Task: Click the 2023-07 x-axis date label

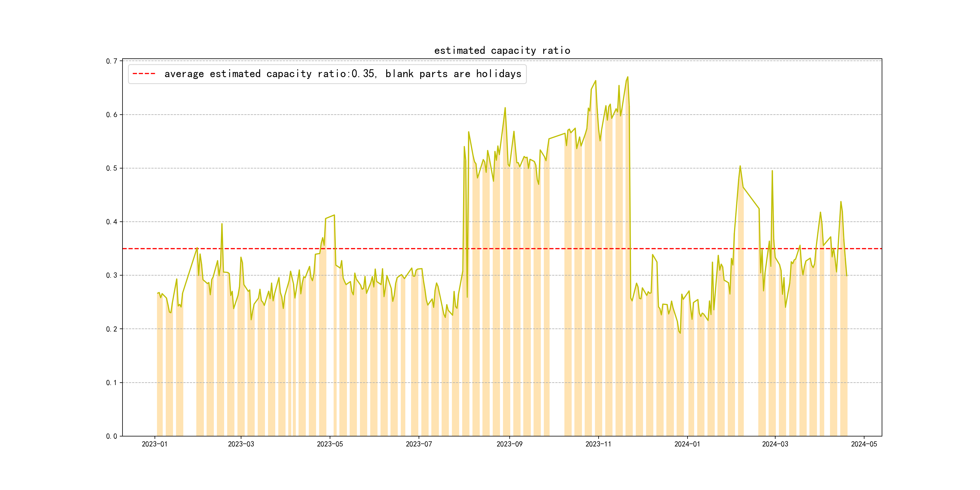Action: pyautogui.click(x=419, y=444)
